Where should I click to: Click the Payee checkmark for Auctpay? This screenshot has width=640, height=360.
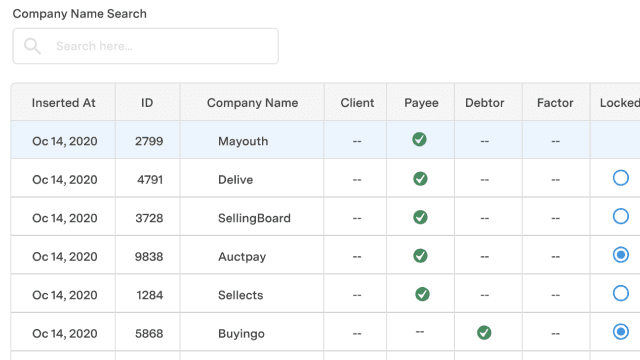click(x=420, y=256)
